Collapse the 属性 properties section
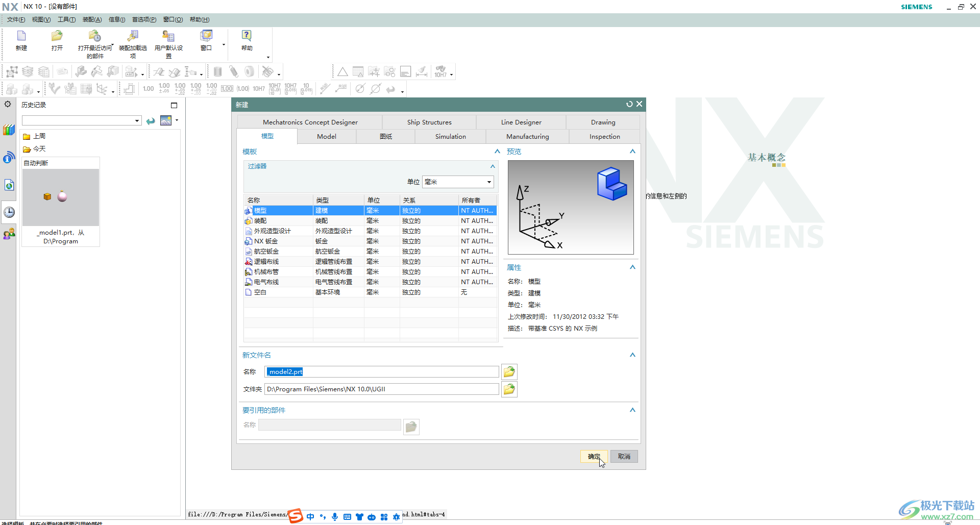This screenshot has height=525, width=980. click(632, 267)
